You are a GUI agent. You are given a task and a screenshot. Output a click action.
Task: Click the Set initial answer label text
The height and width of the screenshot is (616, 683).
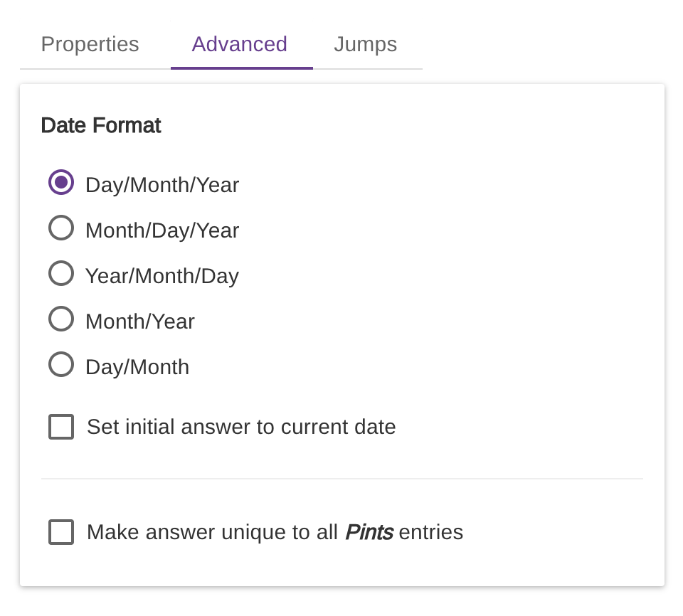click(x=241, y=427)
